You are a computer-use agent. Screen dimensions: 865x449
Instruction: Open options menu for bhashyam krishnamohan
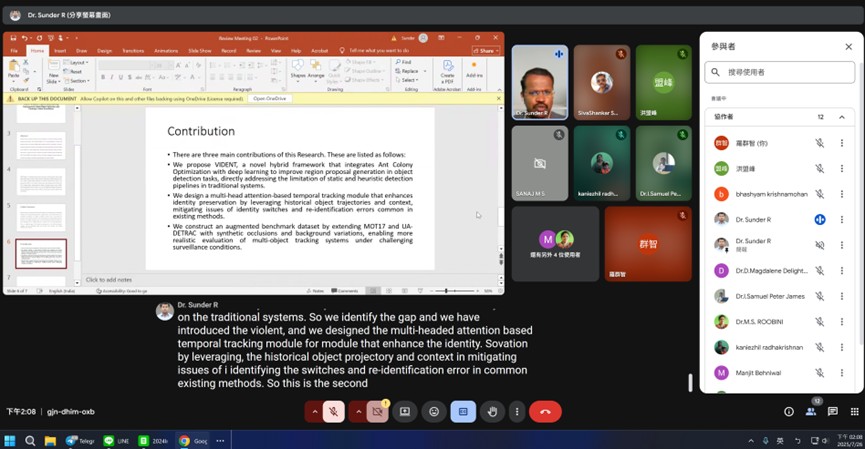click(x=842, y=194)
